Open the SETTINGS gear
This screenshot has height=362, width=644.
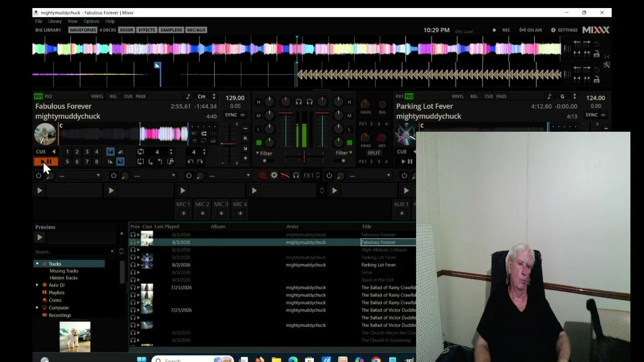[564, 30]
